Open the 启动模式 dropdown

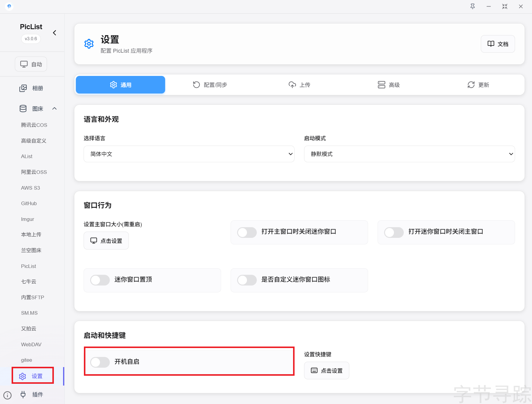click(x=409, y=154)
